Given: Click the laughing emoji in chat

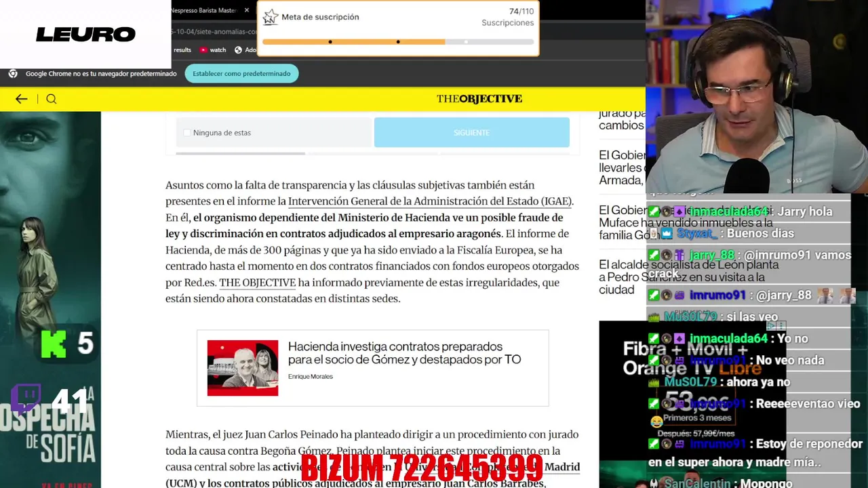Looking at the screenshot, I should [x=656, y=422].
